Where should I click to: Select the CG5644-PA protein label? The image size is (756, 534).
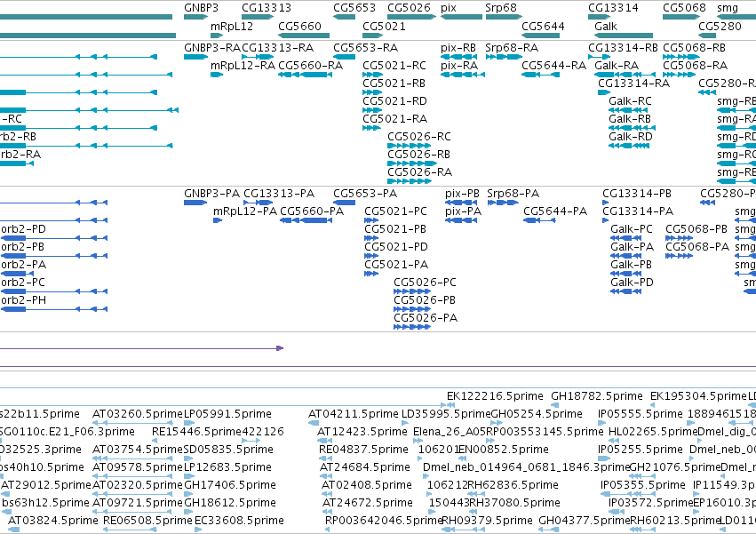[555, 211]
